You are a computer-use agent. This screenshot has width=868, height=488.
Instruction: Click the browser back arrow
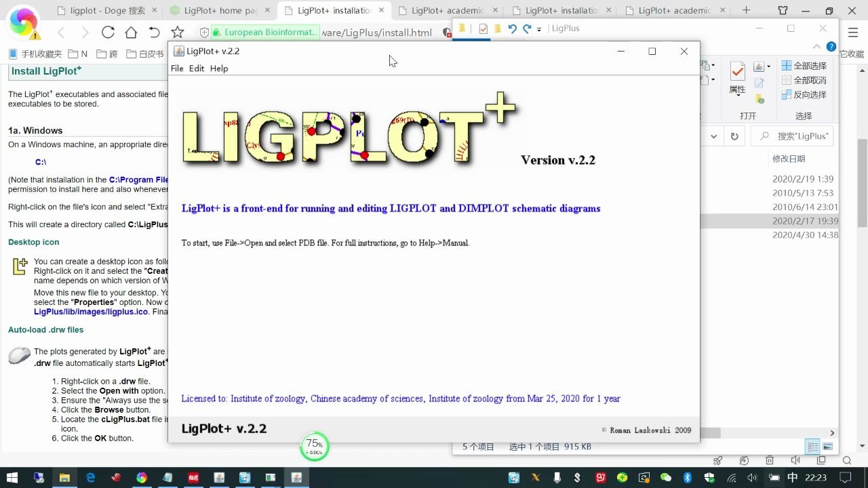61,33
